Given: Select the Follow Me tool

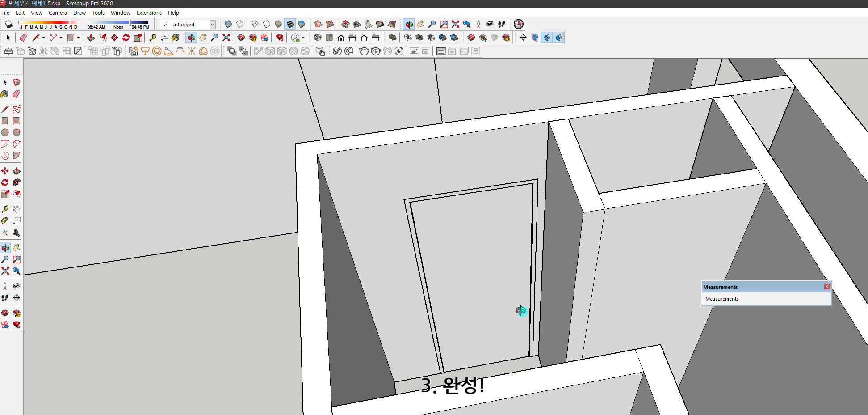Looking at the screenshot, I should [x=17, y=182].
